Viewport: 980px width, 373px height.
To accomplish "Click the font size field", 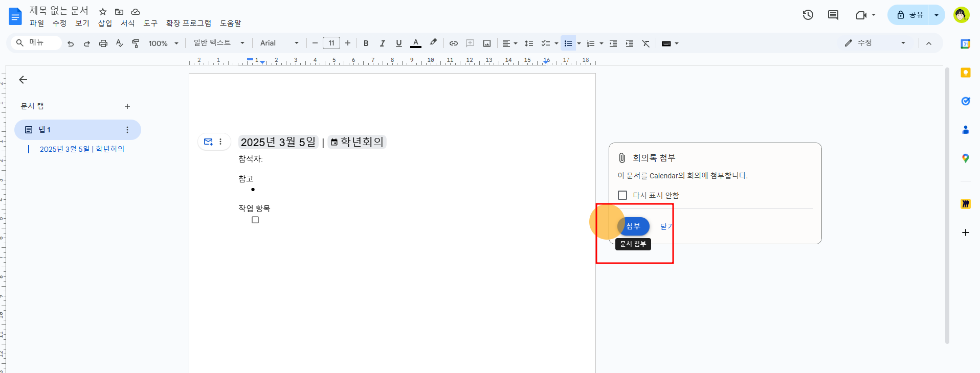I will [x=331, y=43].
